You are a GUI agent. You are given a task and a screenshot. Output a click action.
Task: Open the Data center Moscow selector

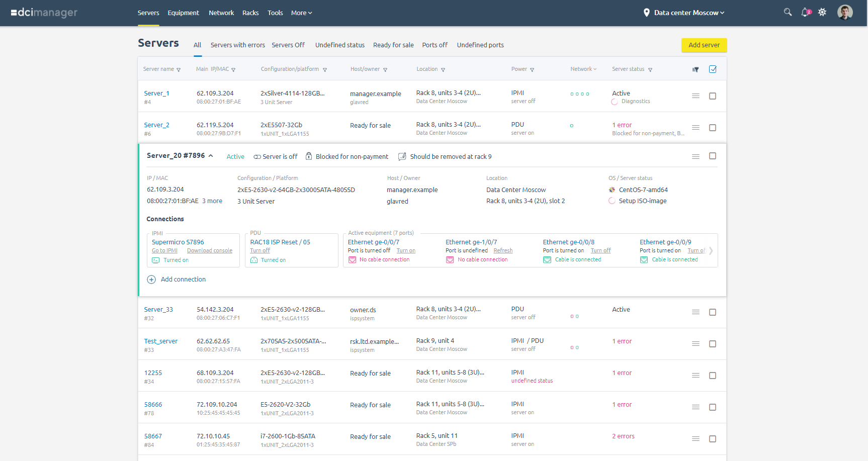tap(689, 13)
